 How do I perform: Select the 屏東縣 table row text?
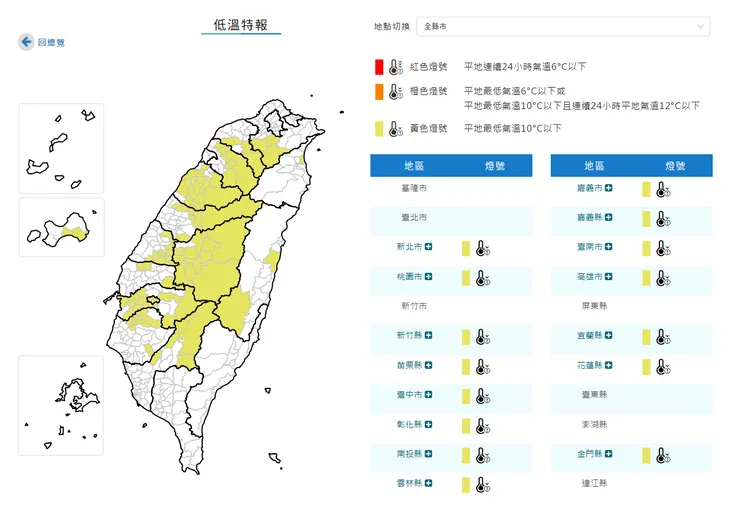595,306
